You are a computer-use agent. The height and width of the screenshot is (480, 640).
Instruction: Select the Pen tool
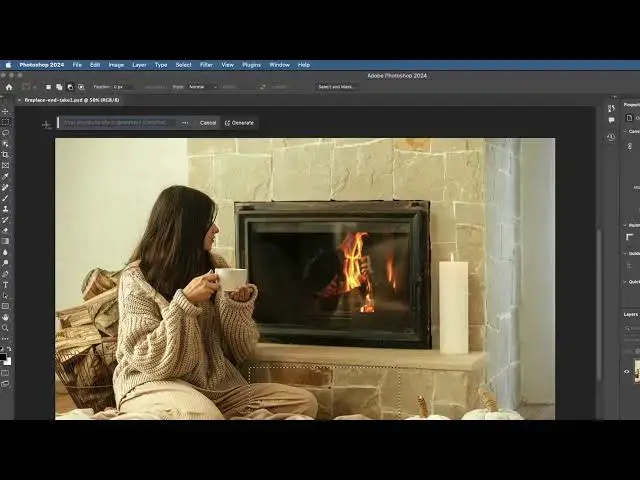pos(5,274)
